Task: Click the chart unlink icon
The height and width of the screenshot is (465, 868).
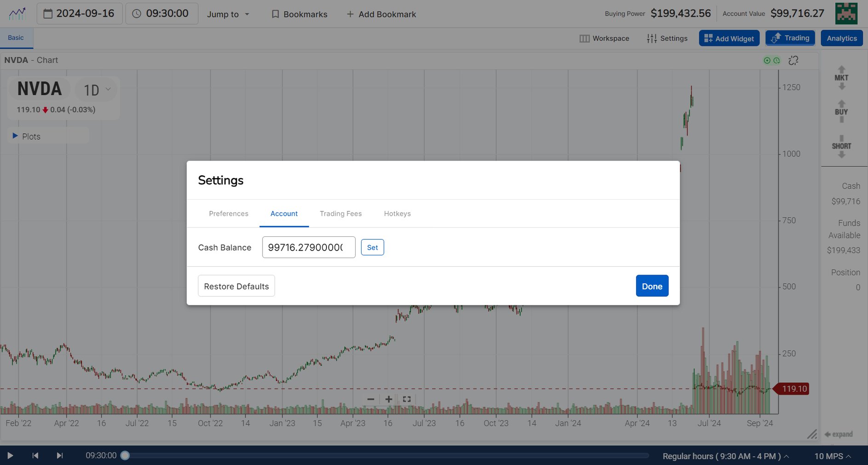Action: [793, 60]
